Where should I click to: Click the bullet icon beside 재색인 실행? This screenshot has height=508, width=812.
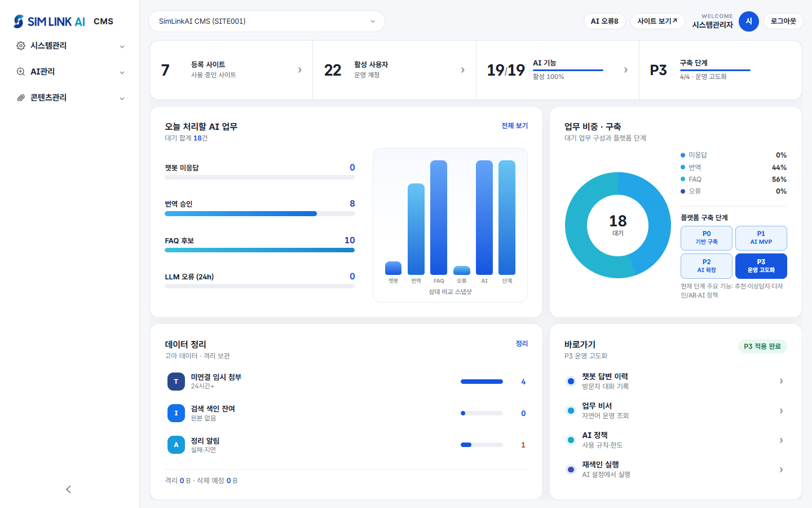click(x=571, y=470)
